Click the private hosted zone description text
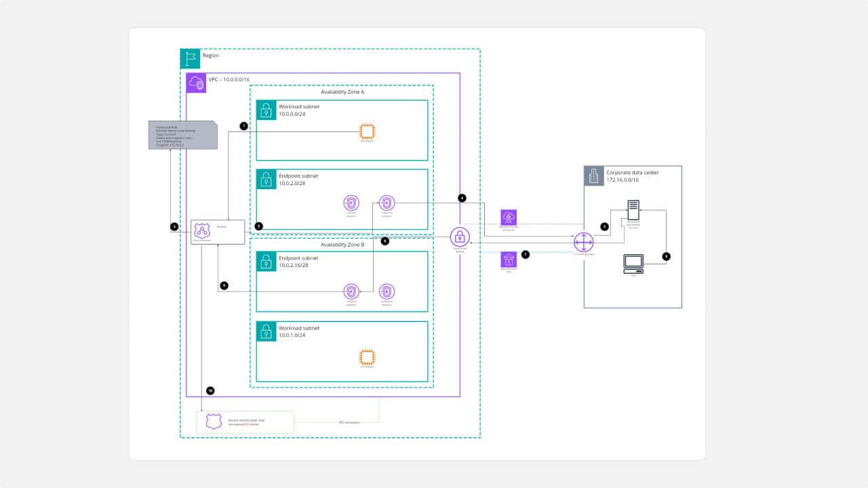This screenshot has height=488, width=868. (x=245, y=422)
